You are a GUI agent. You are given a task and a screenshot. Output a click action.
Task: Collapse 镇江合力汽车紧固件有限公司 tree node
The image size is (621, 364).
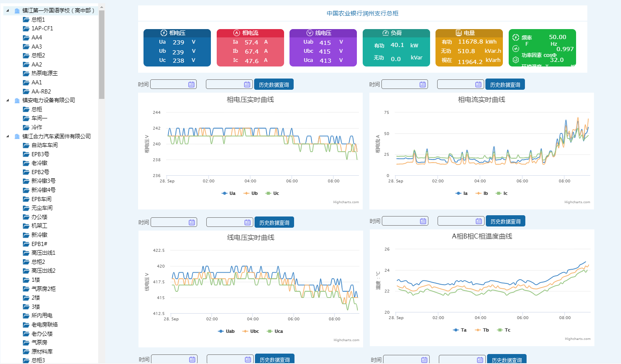point(7,136)
